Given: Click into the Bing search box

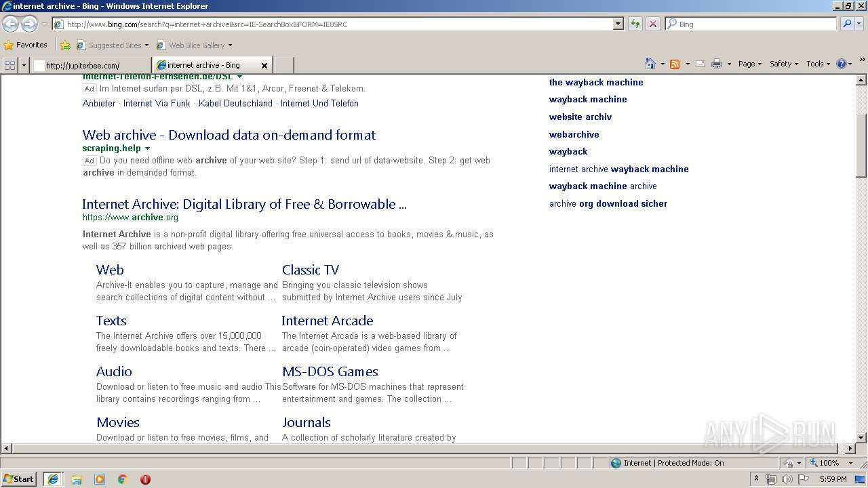Looking at the screenshot, I should coord(751,24).
